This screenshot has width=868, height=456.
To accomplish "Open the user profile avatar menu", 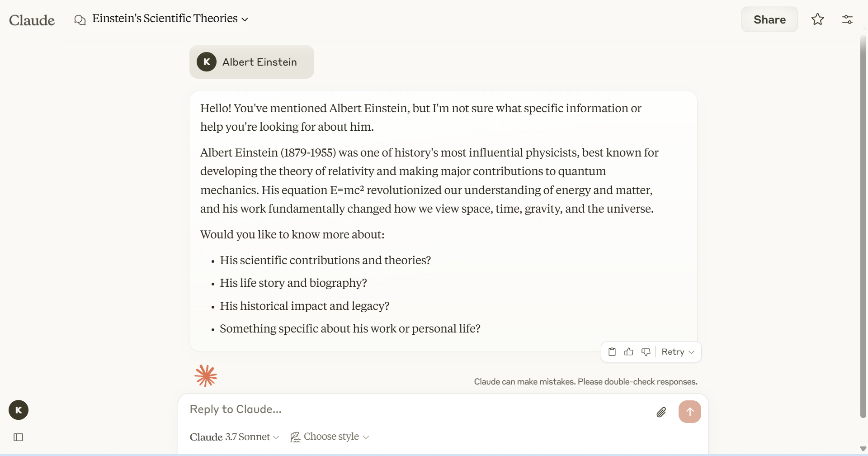I will click(19, 410).
